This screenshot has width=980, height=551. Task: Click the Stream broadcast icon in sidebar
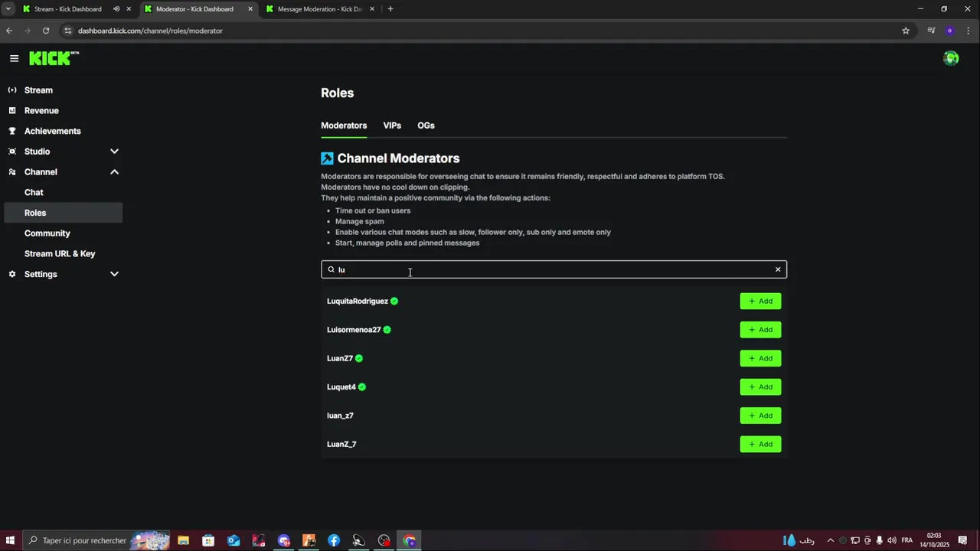(12, 90)
